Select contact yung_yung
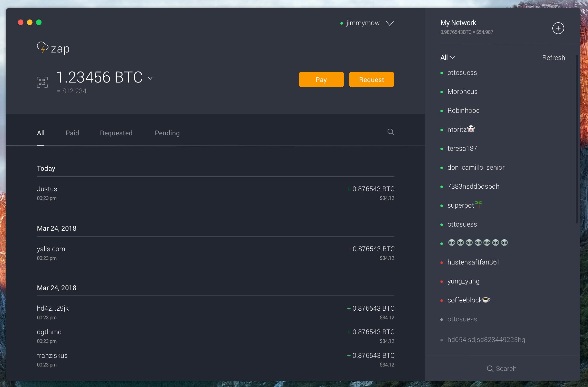 [x=463, y=281]
